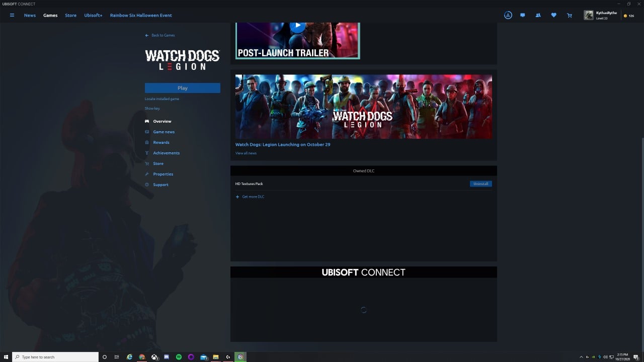Screen dimensions: 644x362
Task: Open the Ubisoft+ navigation tab
Action: [93, 15]
